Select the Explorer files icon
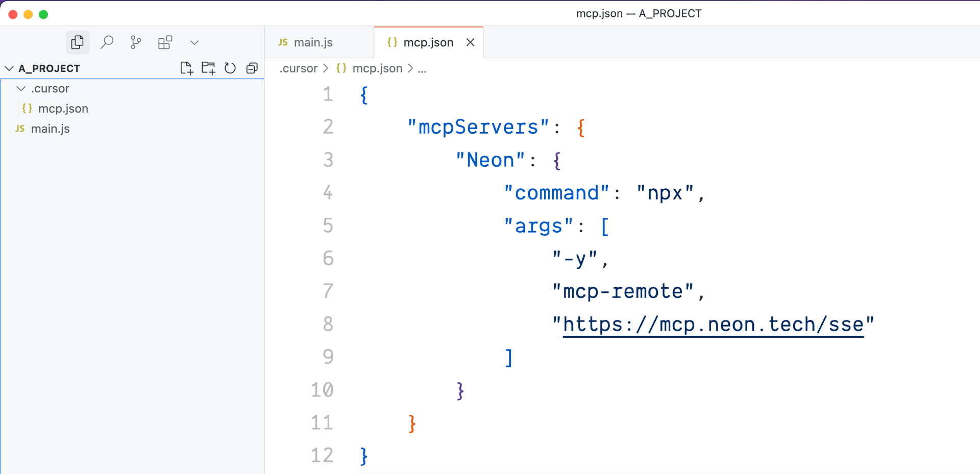This screenshot has width=980, height=474. pyautogui.click(x=77, y=42)
